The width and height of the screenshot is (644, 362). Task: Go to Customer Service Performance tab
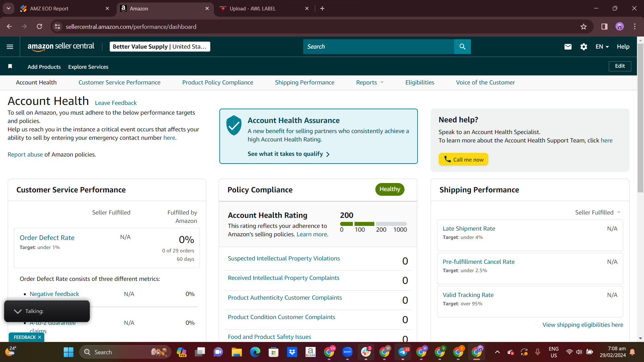[119, 82]
